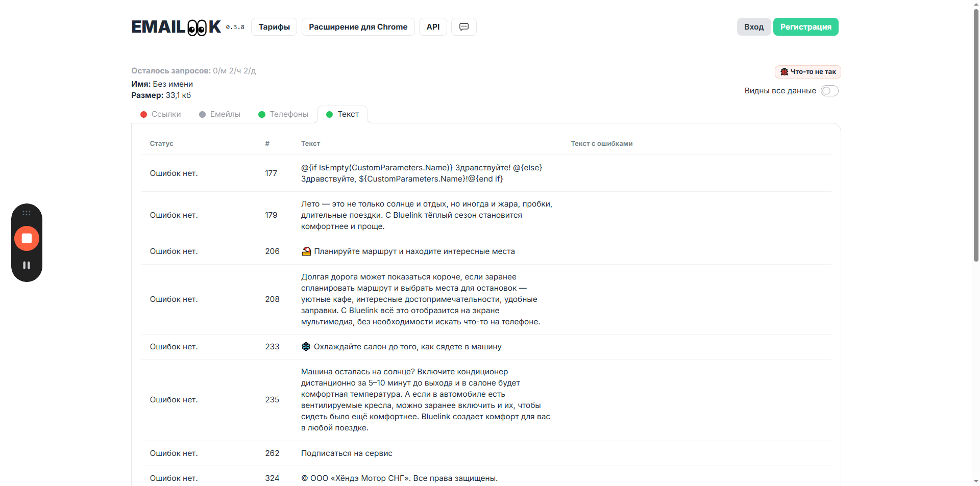The width and height of the screenshot is (980, 486).
Task: Go to the API page
Action: point(433,27)
